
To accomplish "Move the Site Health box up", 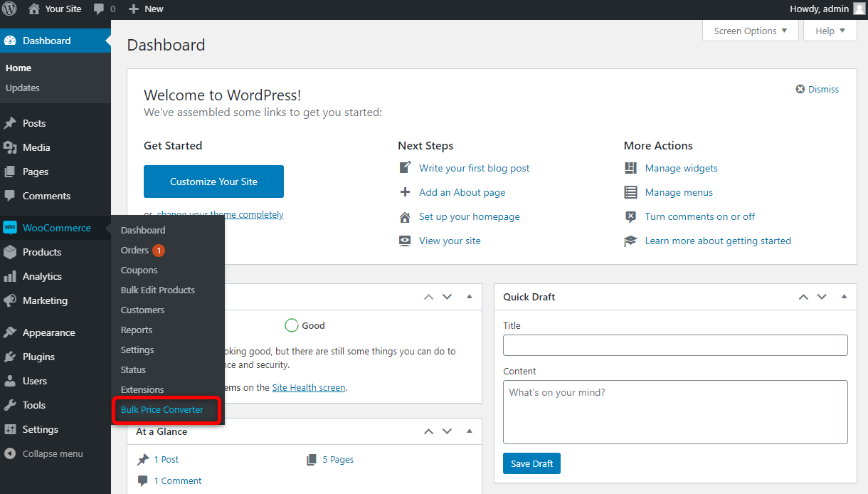I will (428, 297).
